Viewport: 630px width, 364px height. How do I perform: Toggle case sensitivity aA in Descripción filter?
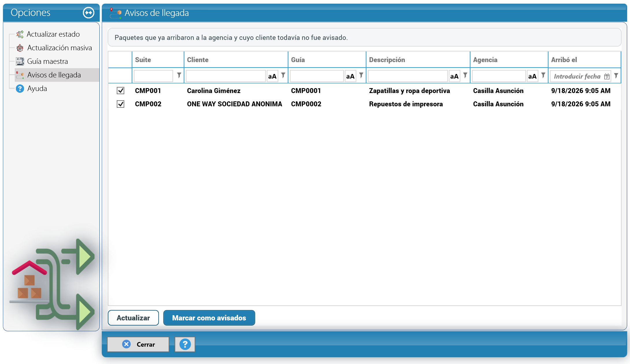[x=454, y=76]
